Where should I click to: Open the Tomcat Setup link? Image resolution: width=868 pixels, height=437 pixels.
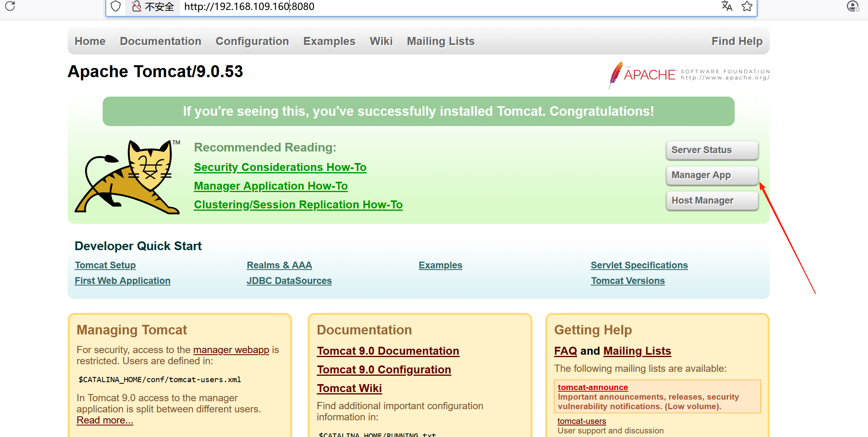pyautogui.click(x=105, y=265)
